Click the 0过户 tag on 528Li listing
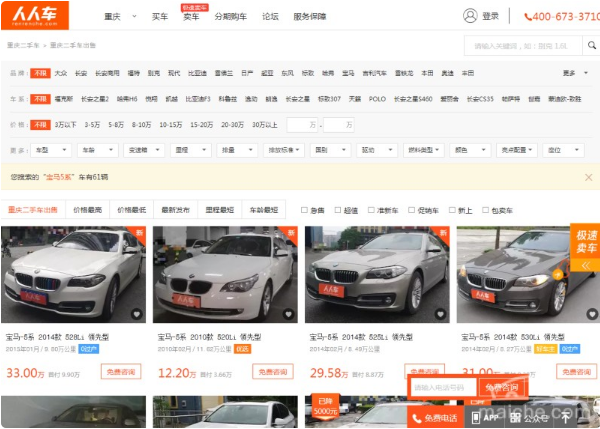 (89, 349)
